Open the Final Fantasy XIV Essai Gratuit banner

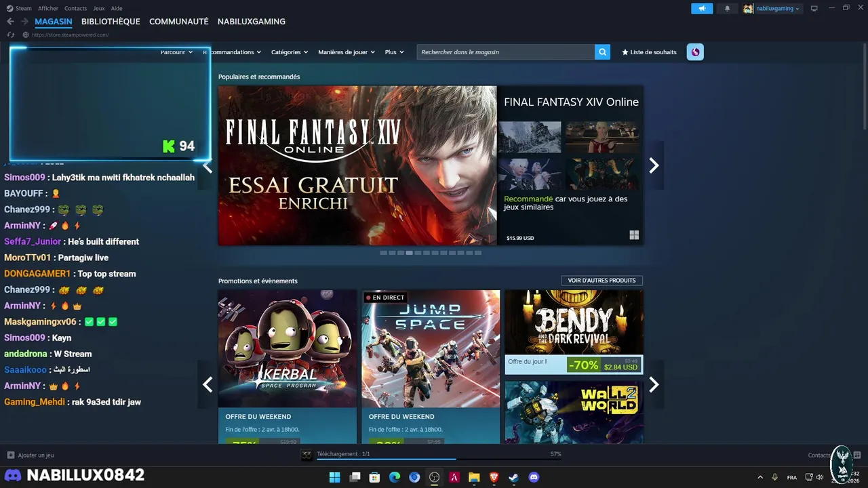pos(357,165)
